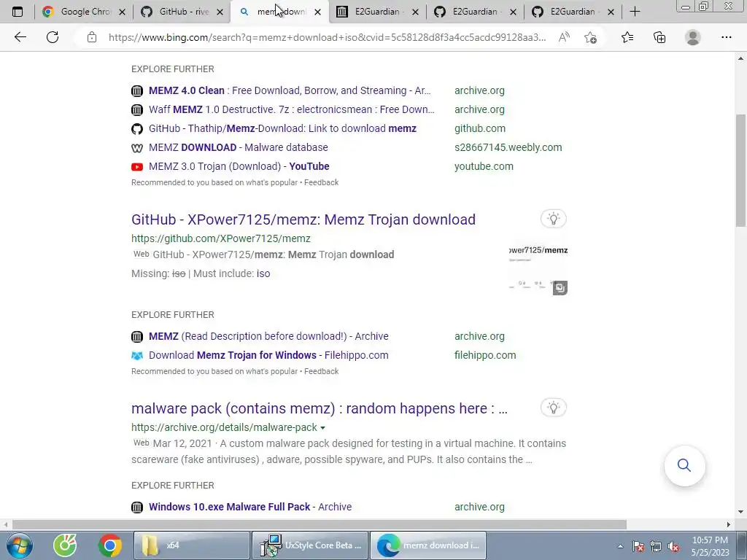Switch to the Google Chrome tab
Viewport: 747px width, 560px height.
point(84,12)
